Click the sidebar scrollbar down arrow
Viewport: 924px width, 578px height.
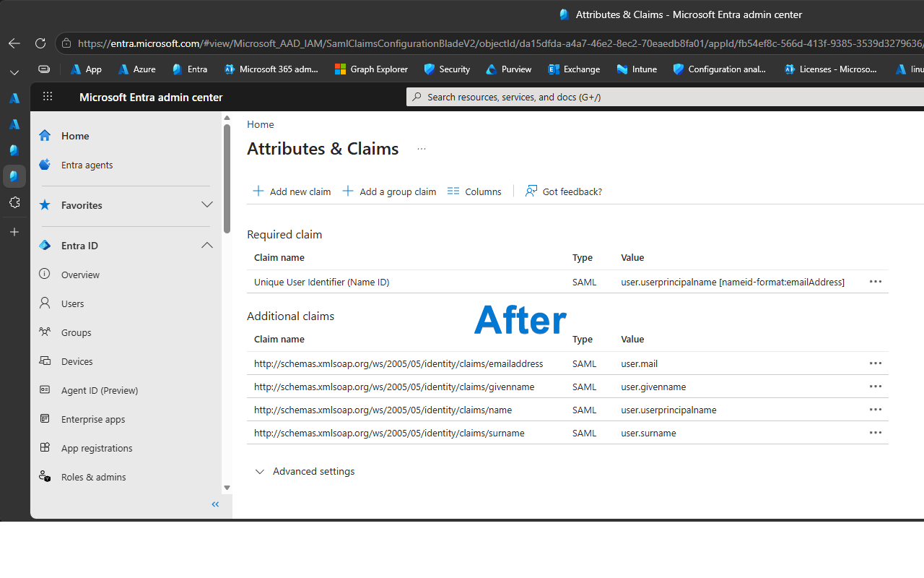click(227, 488)
